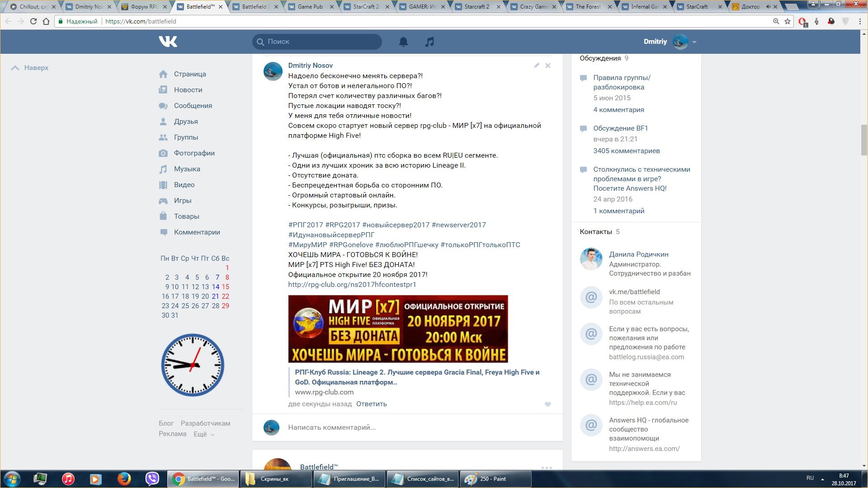Open Viber from taskbar
This screenshot has height=488, width=868.
pos(152,479)
